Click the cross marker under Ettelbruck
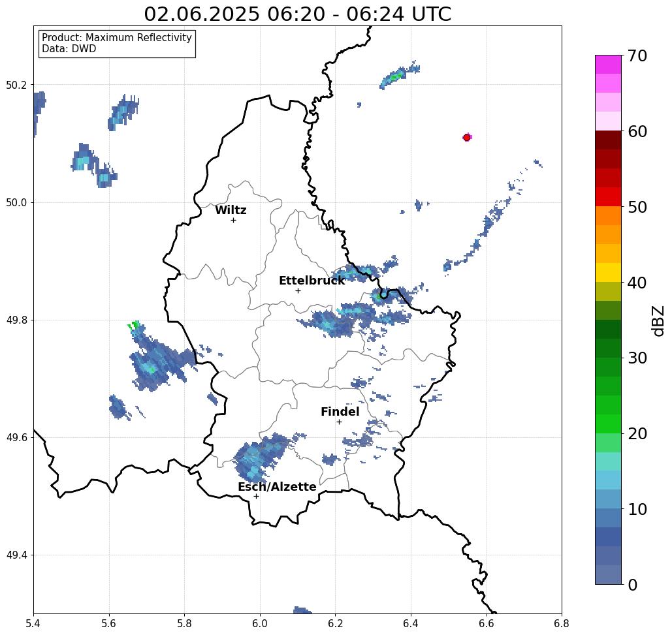Image resolution: width=672 pixels, height=635 pixels. pos(298,290)
